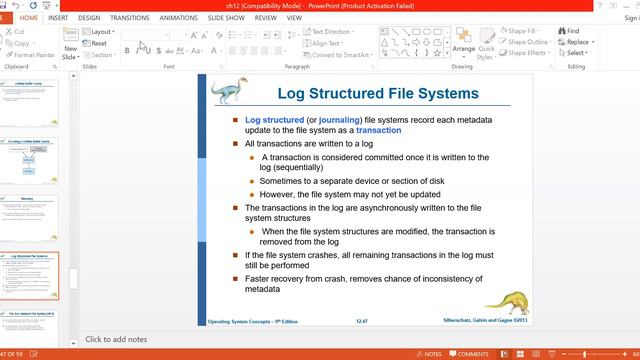Toggle Bold formatting
The width and height of the screenshot is (640, 360).
(127, 51)
